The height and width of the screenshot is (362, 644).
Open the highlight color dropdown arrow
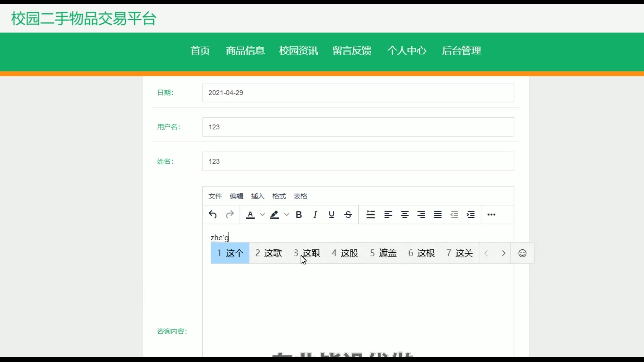[x=286, y=215]
